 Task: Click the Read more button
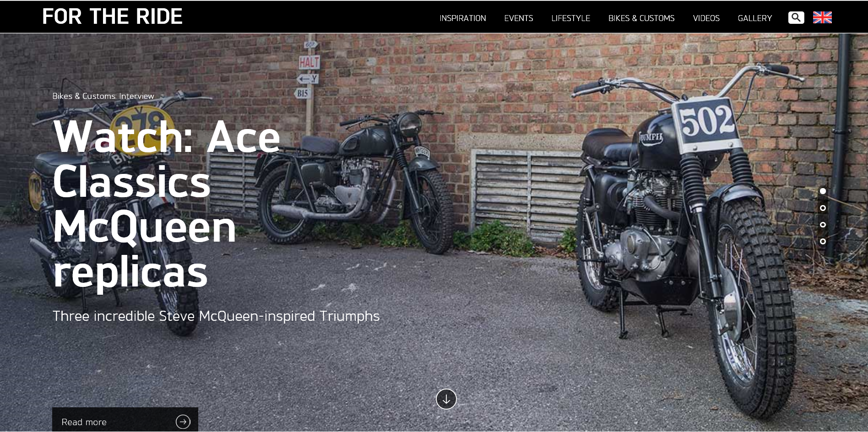point(125,420)
